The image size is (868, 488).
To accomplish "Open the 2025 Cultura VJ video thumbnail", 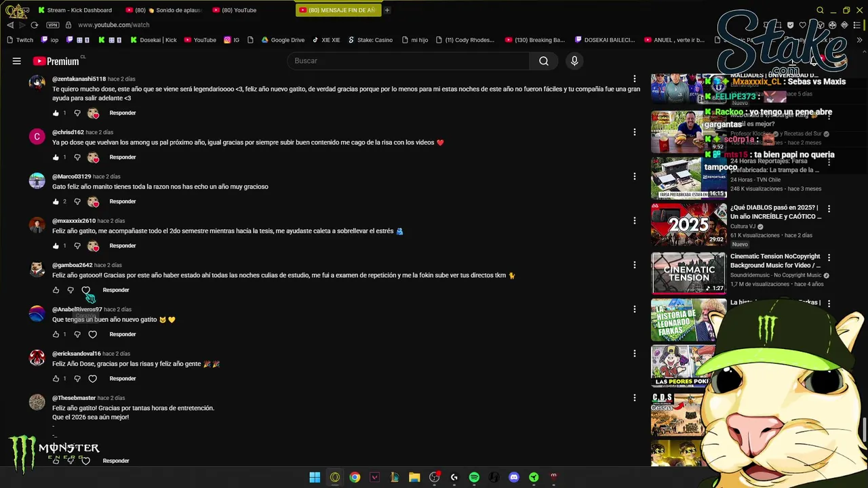I will tap(688, 225).
